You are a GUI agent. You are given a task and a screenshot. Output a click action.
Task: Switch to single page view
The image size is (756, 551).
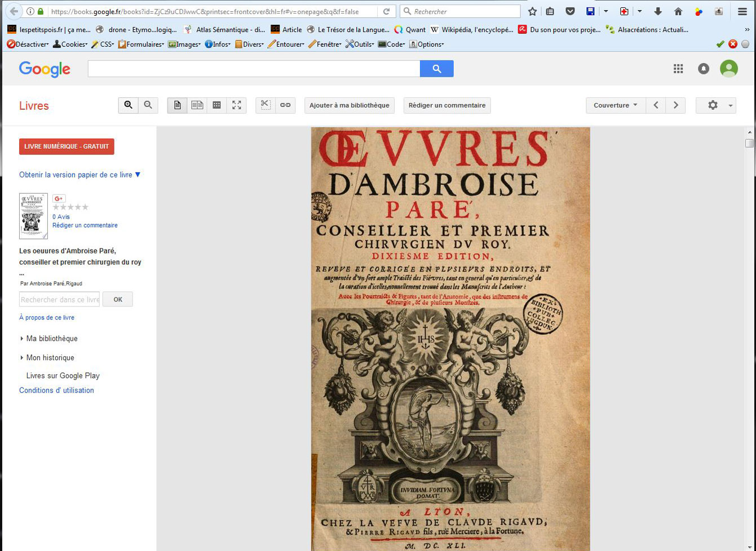177,105
